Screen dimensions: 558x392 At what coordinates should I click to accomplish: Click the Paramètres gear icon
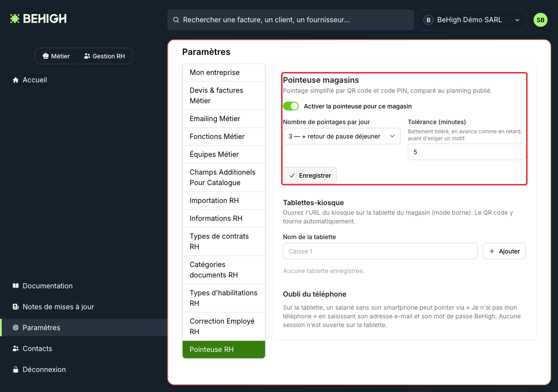16,328
